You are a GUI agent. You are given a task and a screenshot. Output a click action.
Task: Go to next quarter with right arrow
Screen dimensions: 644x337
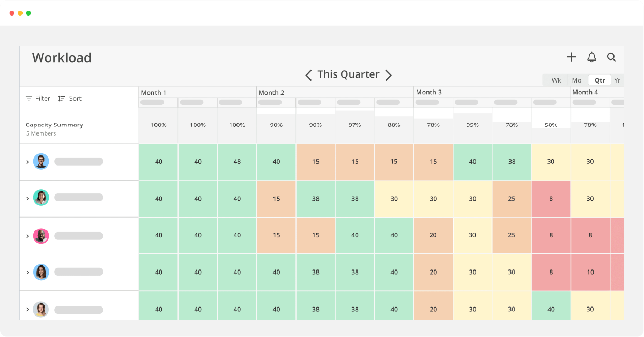(389, 75)
